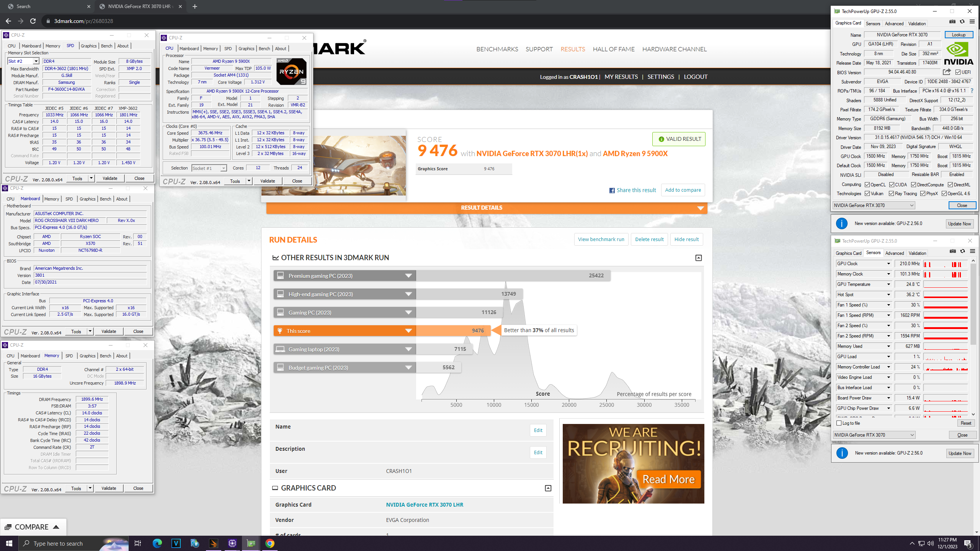The width and height of the screenshot is (980, 551).
Task: Go back in the browser
Action: [8, 21]
